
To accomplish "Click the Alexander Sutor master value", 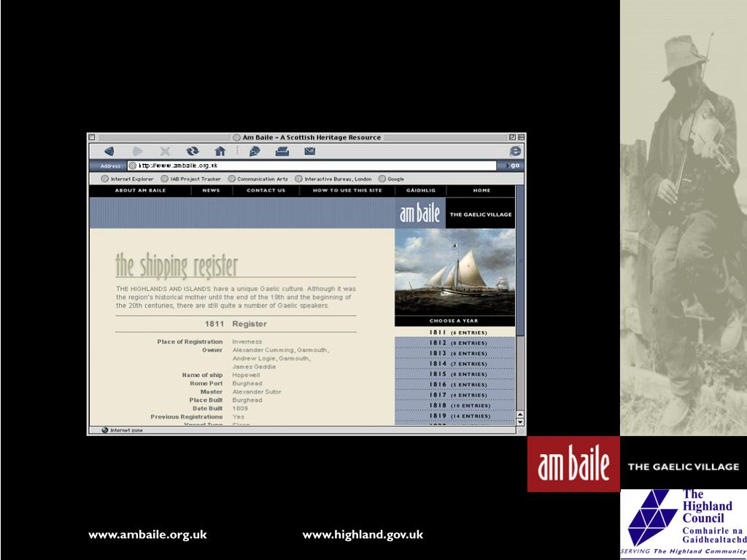I will [x=256, y=392].
